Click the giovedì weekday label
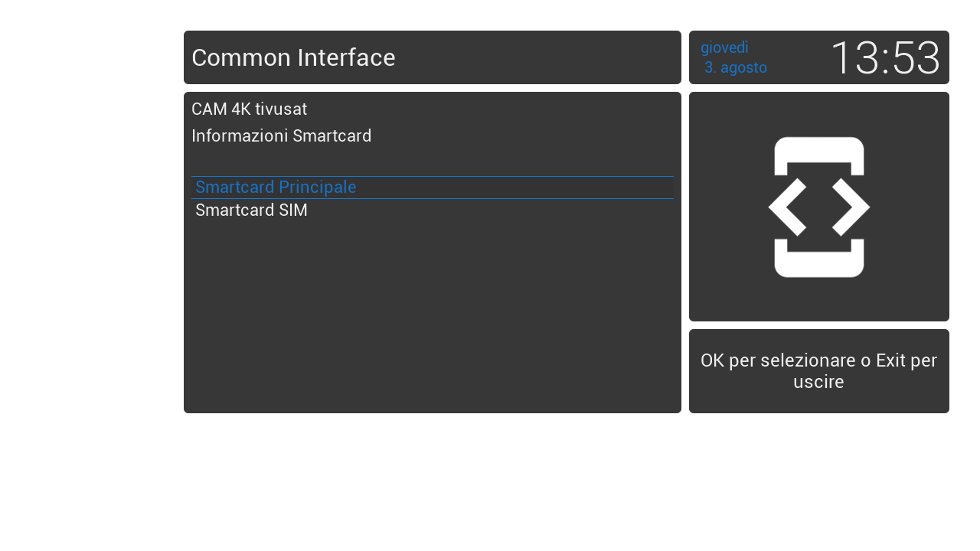Image resolution: width=980 pixels, height=551 pixels. point(724,47)
